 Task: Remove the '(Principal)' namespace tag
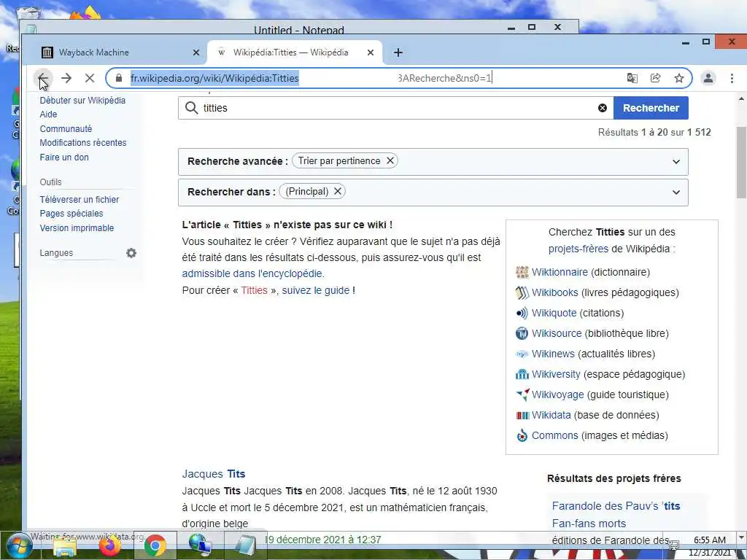337,191
